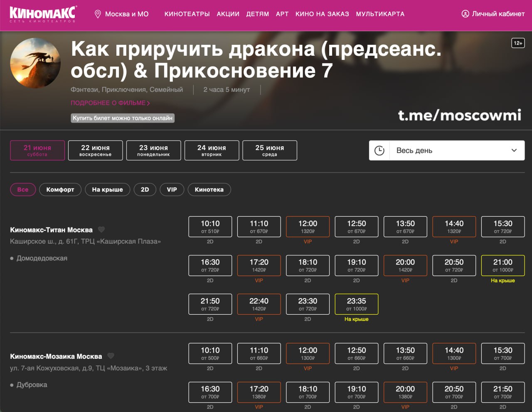The width and height of the screenshot is (532, 412).
Task: Follow ПОДРОБНЕЕ О ФИЛЬМЕ link
Action: tap(110, 103)
